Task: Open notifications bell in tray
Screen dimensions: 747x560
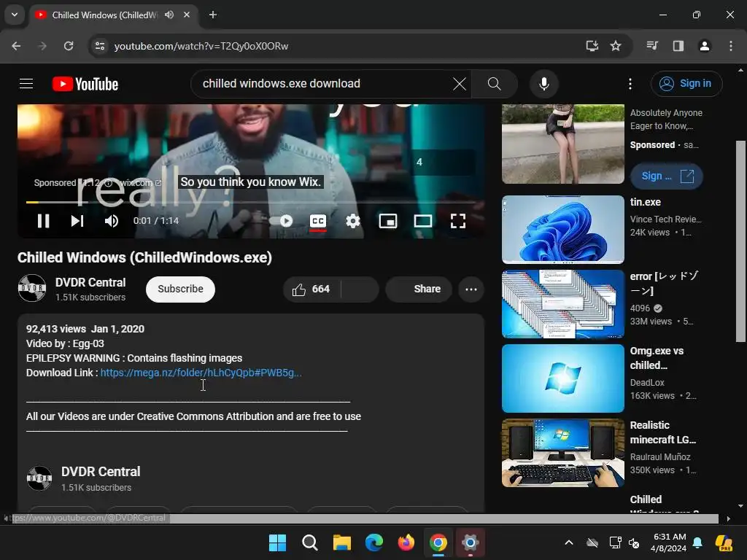Action: [x=697, y=542]
